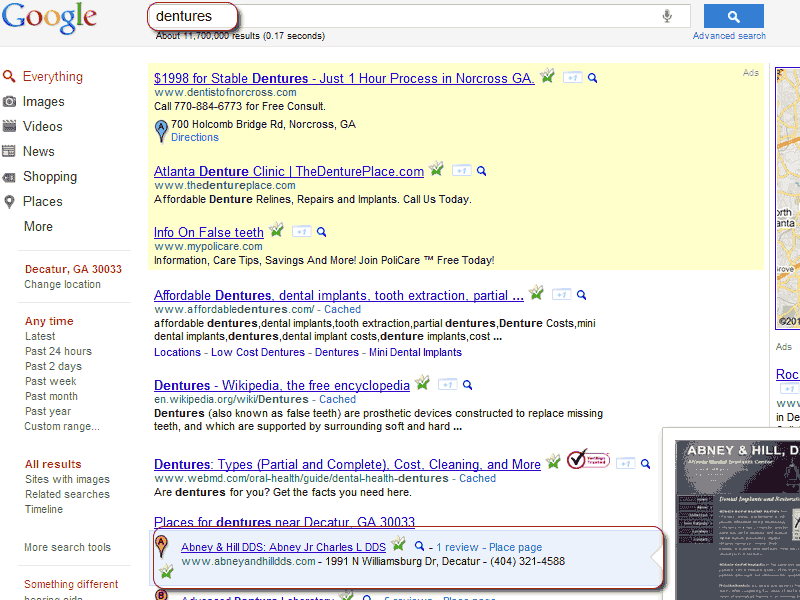Click the map thumbnail at right
The image size is (800, 600).
point(787,198)
